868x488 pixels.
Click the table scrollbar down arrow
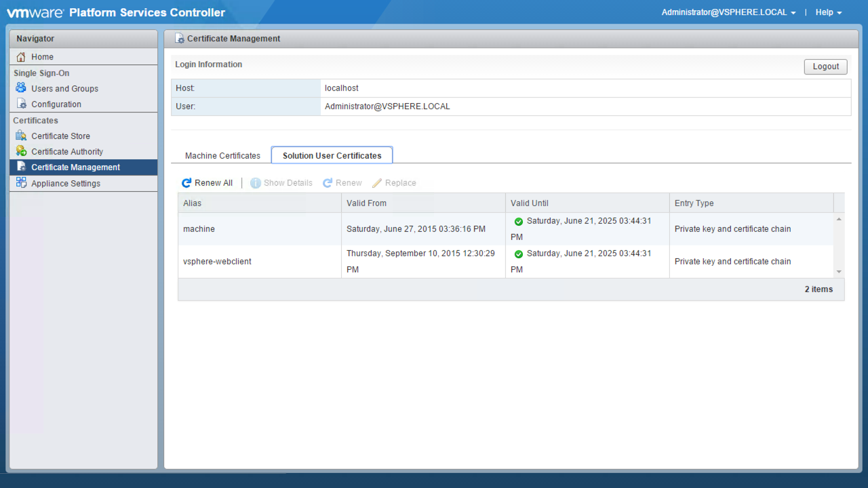point(839,272)
